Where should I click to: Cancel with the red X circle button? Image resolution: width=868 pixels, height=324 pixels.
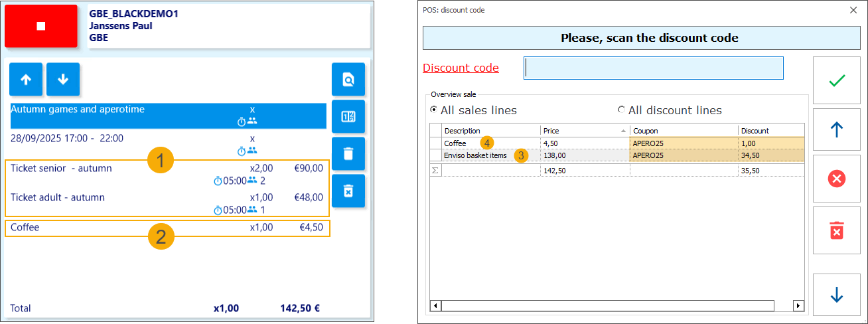836,179
